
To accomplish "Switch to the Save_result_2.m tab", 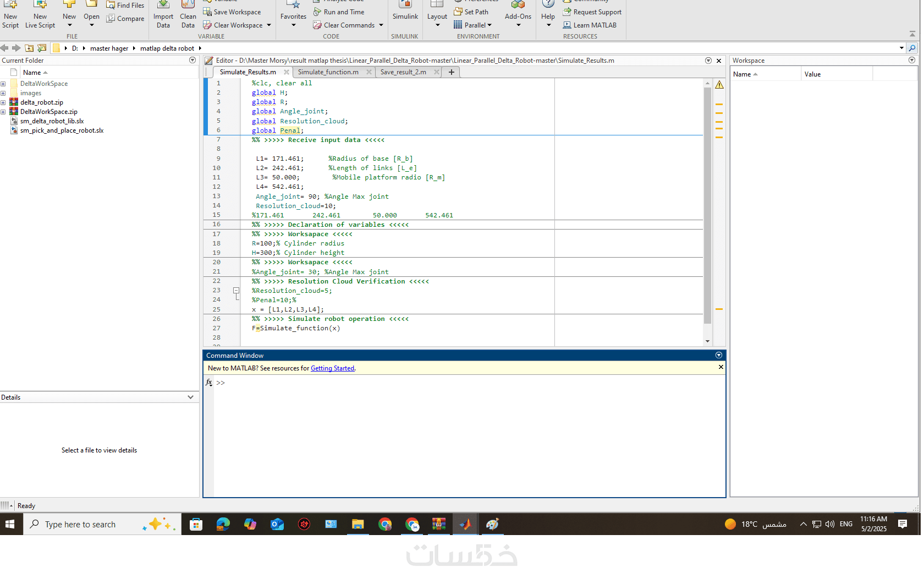I will [x=403, y=72].
